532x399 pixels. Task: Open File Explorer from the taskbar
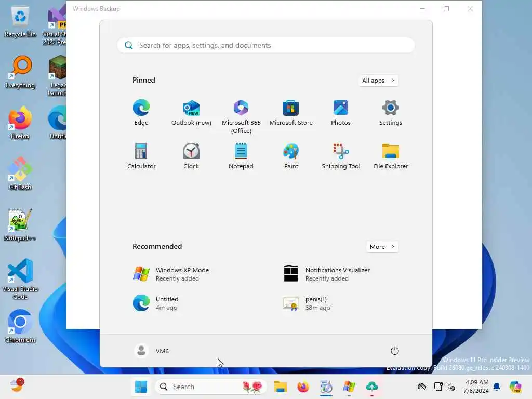pos(280,387)
